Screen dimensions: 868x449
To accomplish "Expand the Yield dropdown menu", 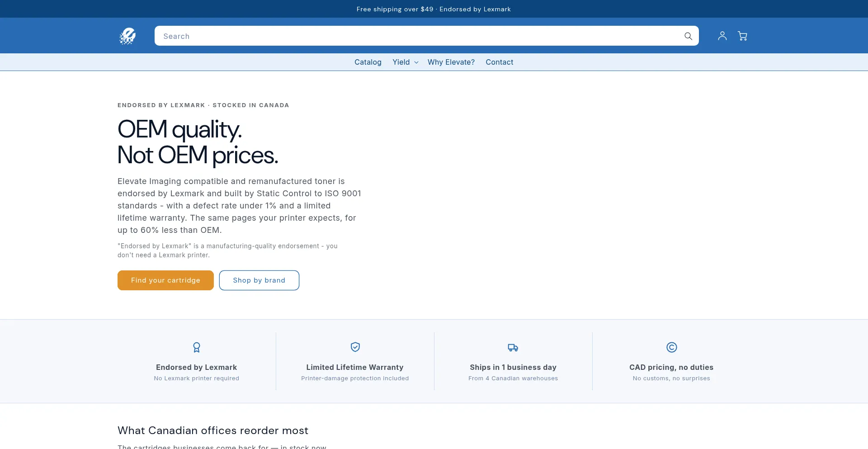I will (x=406, y=62).
